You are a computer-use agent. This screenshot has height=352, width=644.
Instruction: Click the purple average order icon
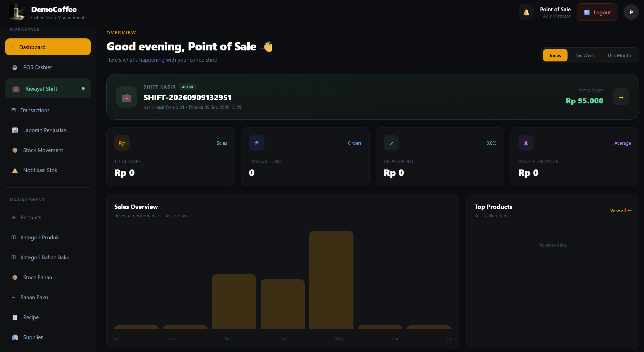(x=526, y=143)
